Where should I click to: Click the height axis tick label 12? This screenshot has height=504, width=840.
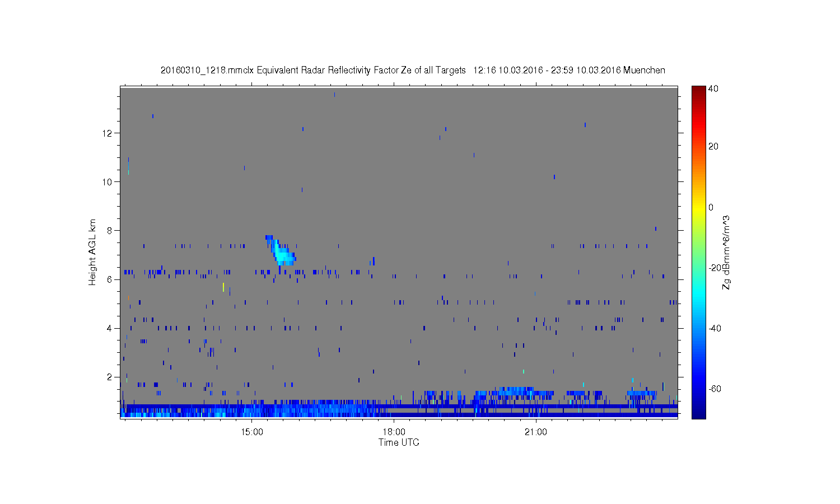pos(108,133)
